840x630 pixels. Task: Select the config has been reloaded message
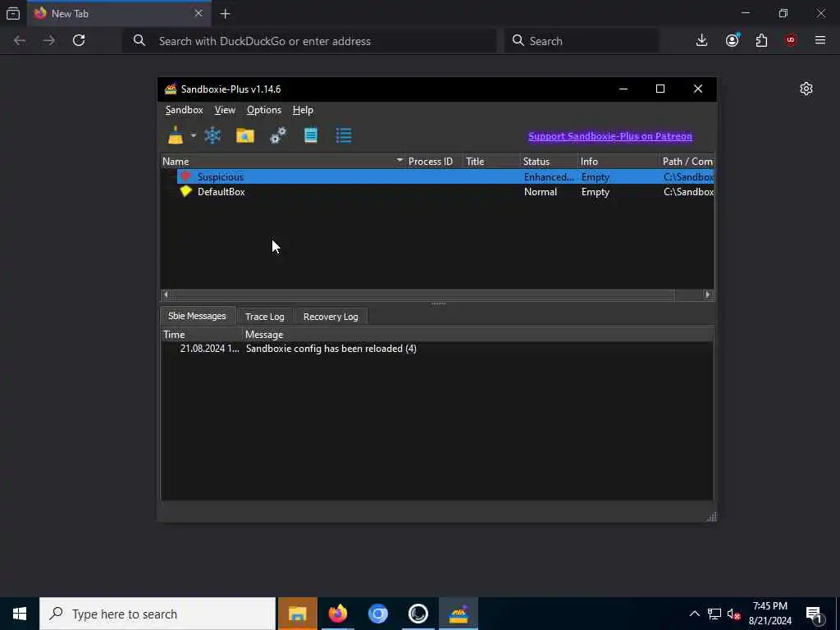tap(331, 349)
